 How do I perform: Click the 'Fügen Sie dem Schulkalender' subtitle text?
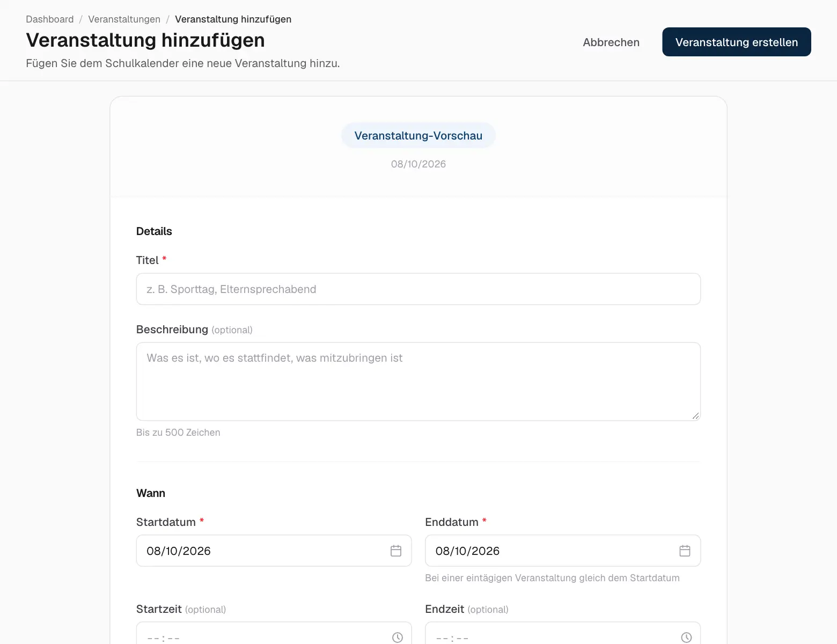183,63
